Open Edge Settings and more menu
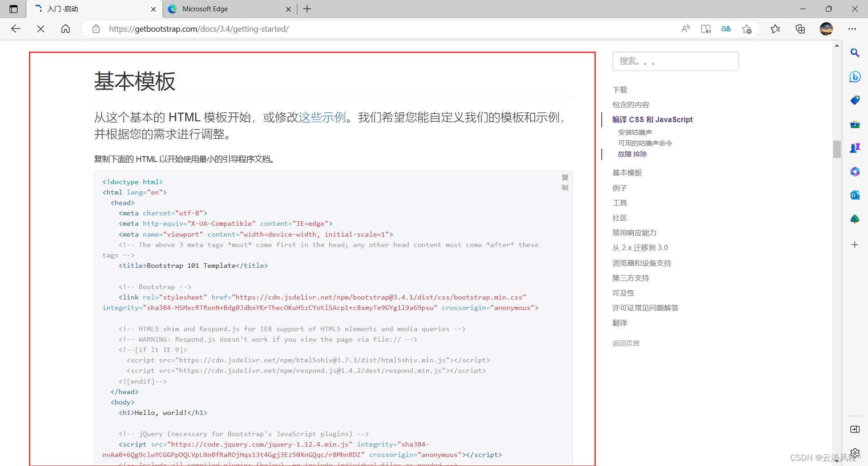Viewport: 868px width, 466px height. pos(852,29)
